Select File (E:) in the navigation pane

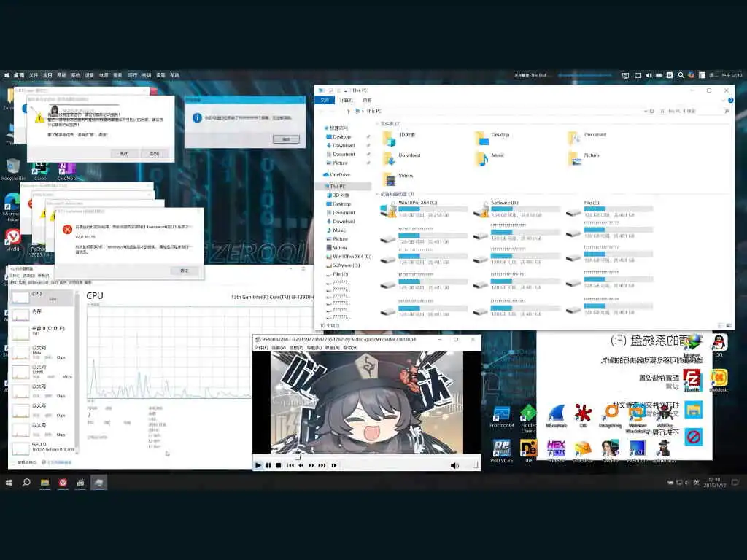(337, 274)
